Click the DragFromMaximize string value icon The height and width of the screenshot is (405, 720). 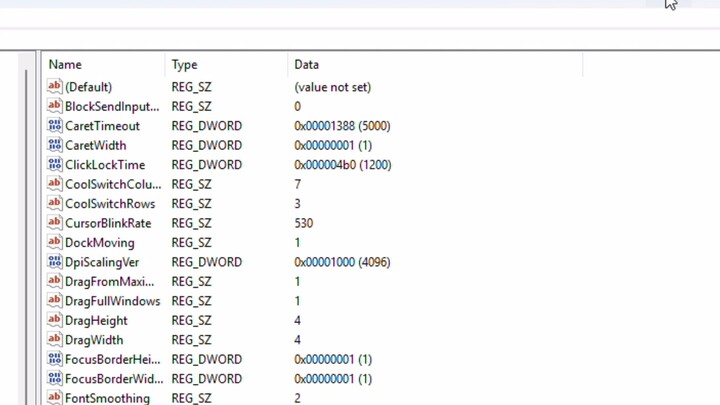pyautogui.click(x=54, y=281)
